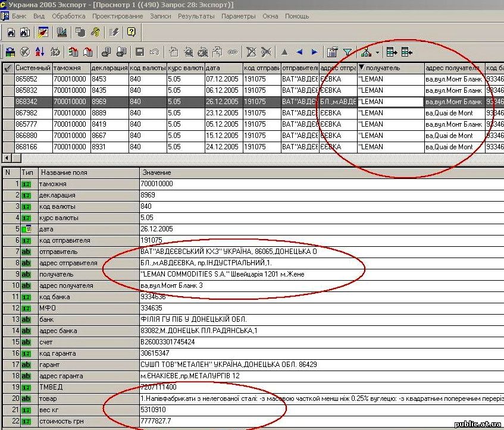The width and height of the screenshot is (504, 430).
Task: Open the Обработка menu
Action: 68,16
